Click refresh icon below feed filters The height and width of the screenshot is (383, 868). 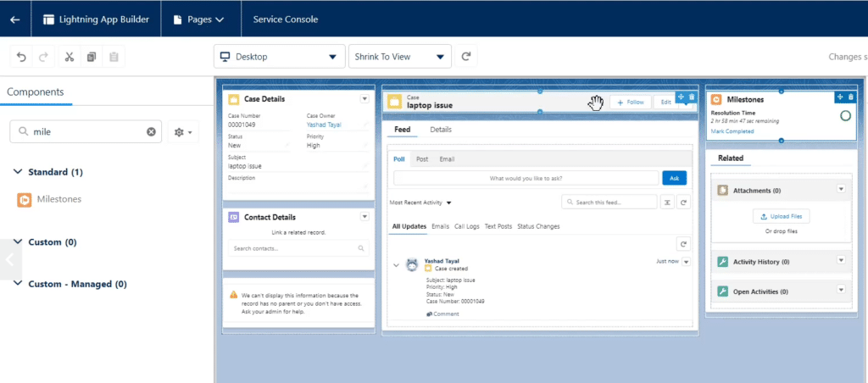[684, 244]
